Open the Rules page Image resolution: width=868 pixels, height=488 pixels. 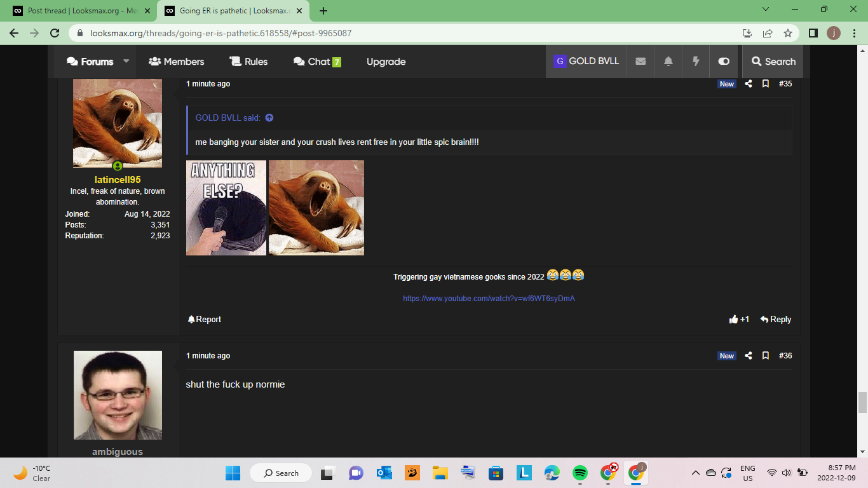pos(248,62)
